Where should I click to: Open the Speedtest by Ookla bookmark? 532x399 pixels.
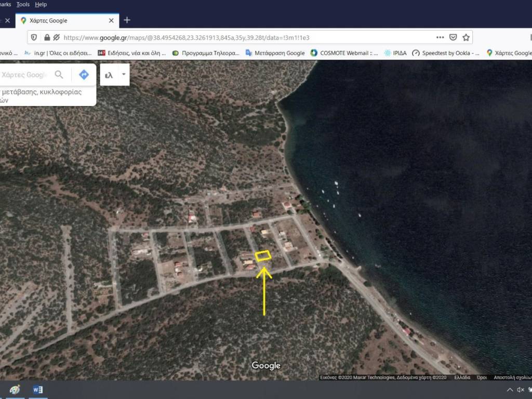[x=446, y=53]
